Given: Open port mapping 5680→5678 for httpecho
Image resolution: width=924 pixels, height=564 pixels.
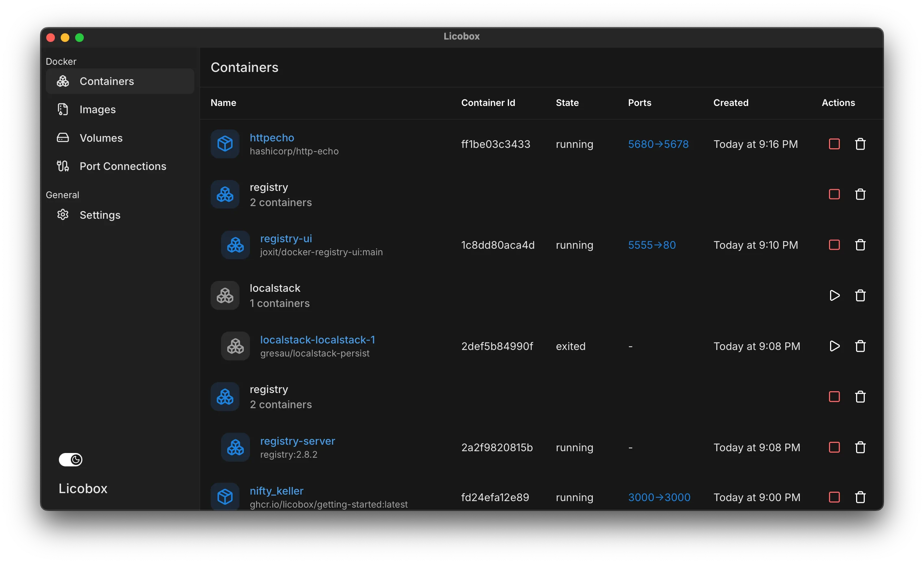Looking at the screenshot, I should [x=659, y=144].
